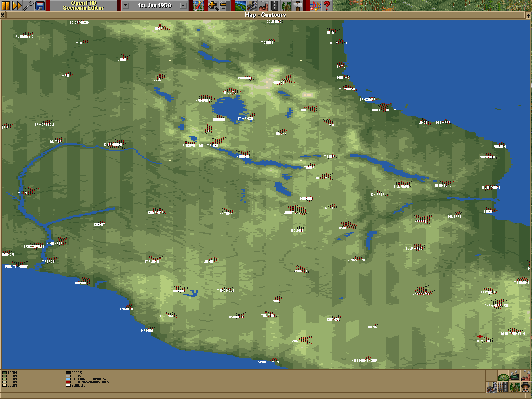This screenshot has height=399, width=532.
Task: Pause the game with the pause icon
Action: 6,5
